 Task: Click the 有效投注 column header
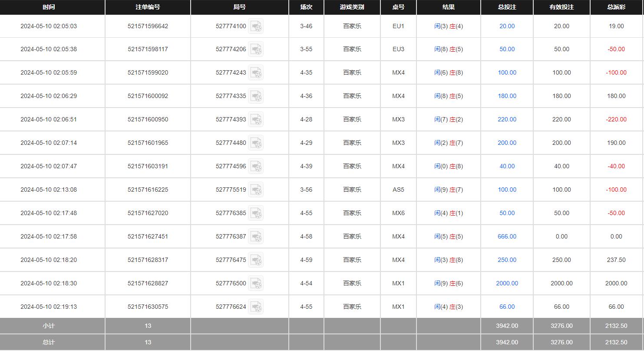tap(561, 7)
